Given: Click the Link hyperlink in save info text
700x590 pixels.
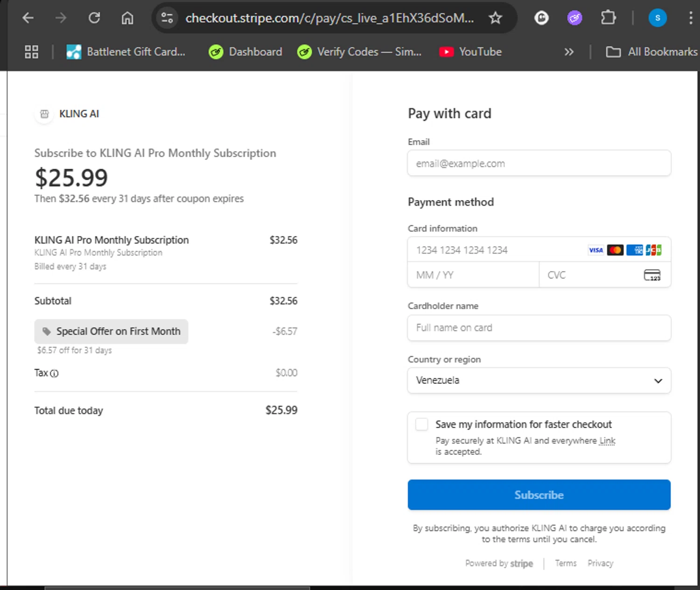Looking at the screenshot, I should tap(607, 441).
